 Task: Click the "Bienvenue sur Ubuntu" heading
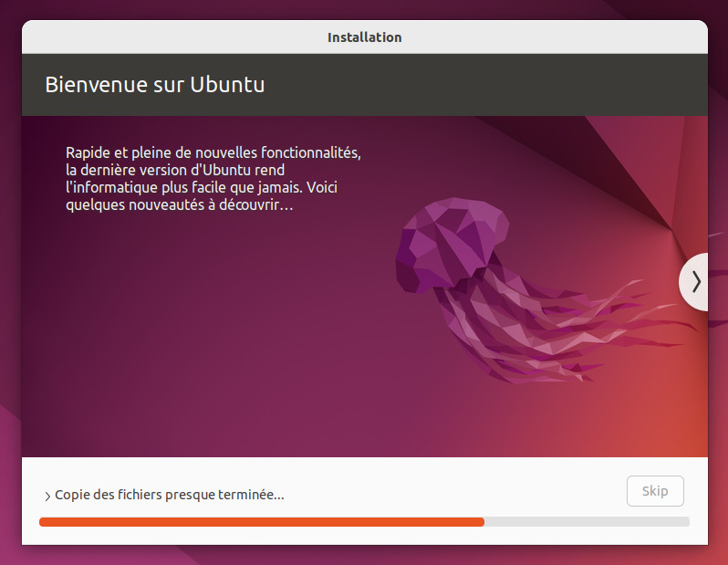[x=154, y=85]
